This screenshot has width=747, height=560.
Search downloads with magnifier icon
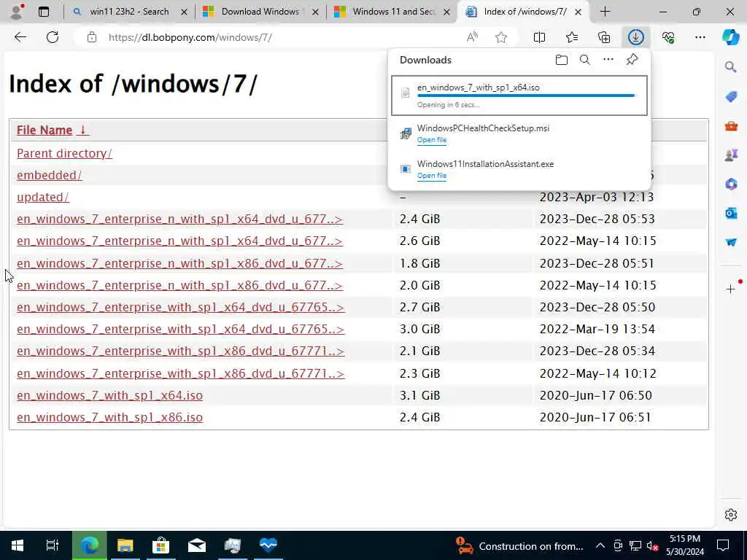pos(584,60)
